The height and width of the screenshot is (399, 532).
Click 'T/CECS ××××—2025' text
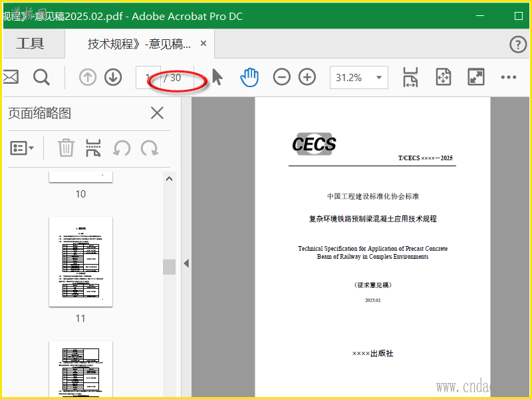coord(426,158)
